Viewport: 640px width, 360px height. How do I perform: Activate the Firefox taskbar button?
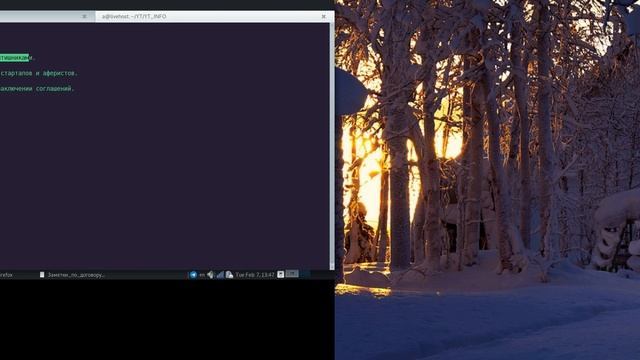(x=6, y=275)
